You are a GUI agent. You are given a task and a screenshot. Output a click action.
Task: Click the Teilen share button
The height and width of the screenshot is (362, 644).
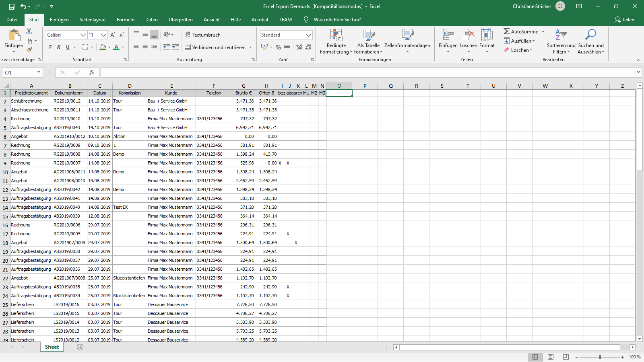(x=624, y=20)
